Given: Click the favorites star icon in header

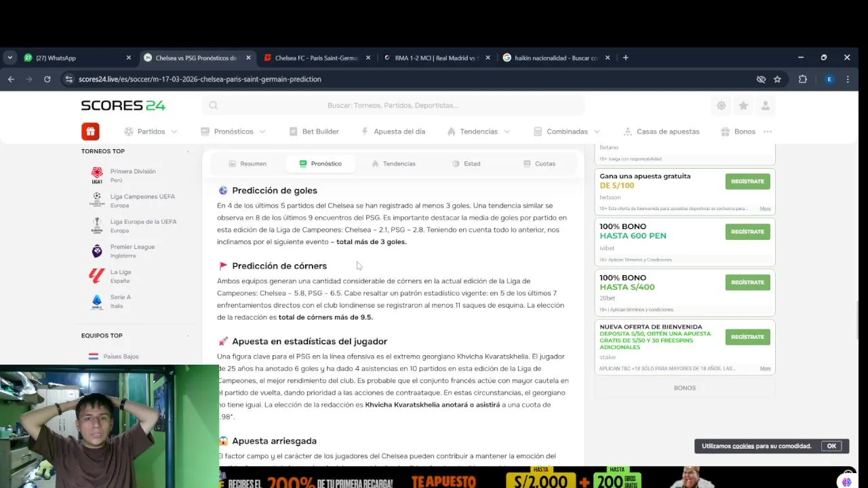Looking at the screenshot, I should (x=743, y=105).
